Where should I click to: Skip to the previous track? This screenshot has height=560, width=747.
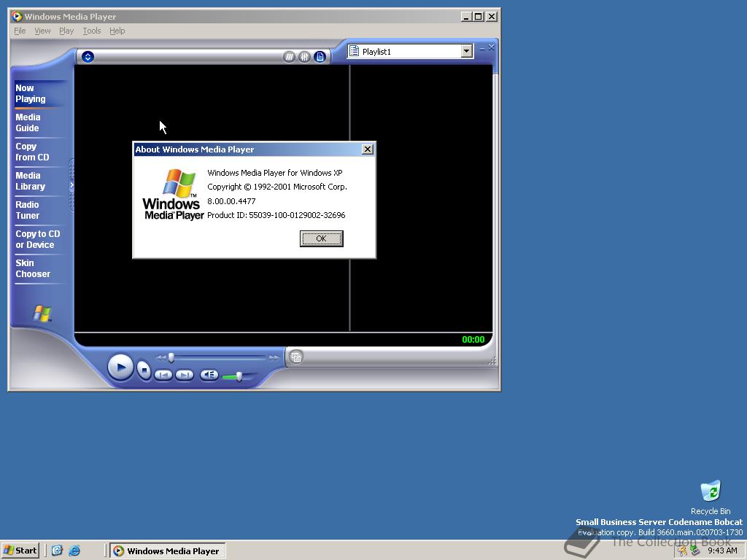pyautogui.click(x=163, y=376)
